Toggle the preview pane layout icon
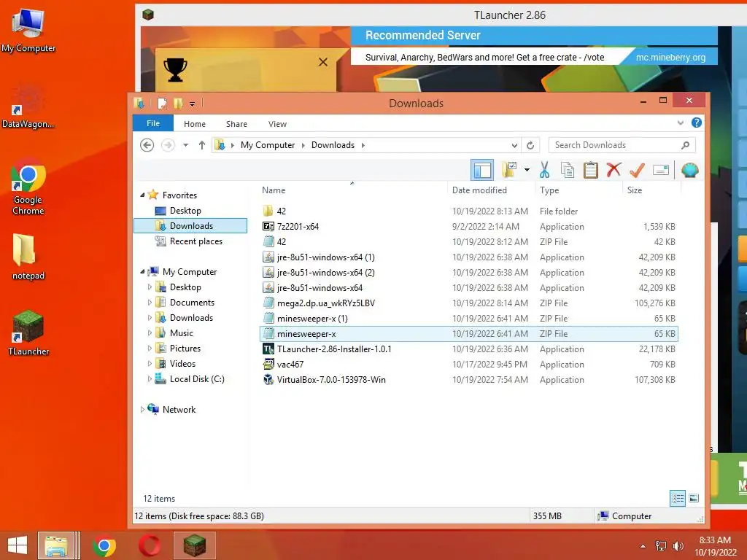747x560 pixels. pos(482,170)
